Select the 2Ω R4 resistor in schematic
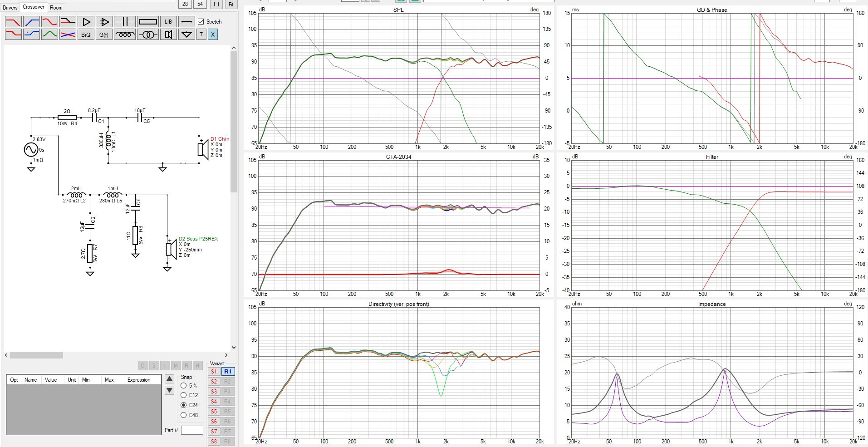Image resolution: width=868 pixels, height=447 pixels. 67,118
